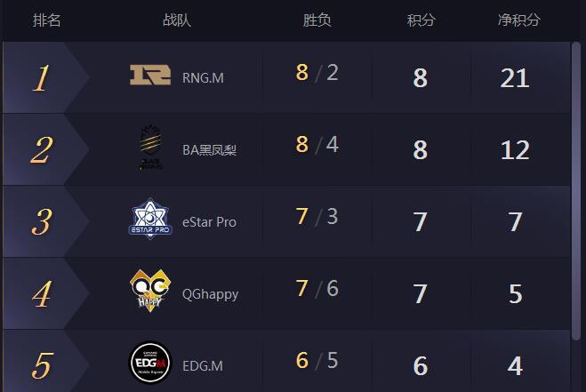Select the rank 1 badge
The width and height of the screenshot is (586, 392).
tap(40, 78)
